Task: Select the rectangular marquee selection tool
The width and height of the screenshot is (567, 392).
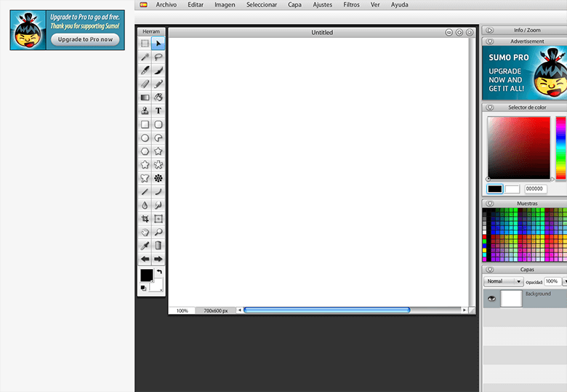Action: 145,44
